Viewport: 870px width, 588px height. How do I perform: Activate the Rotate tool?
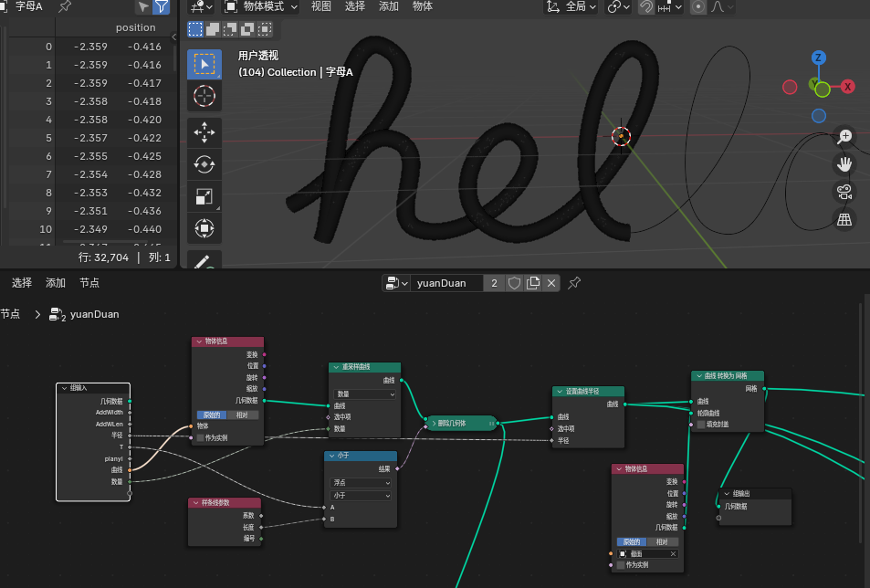pyautogui.click(x=204, y=164)
